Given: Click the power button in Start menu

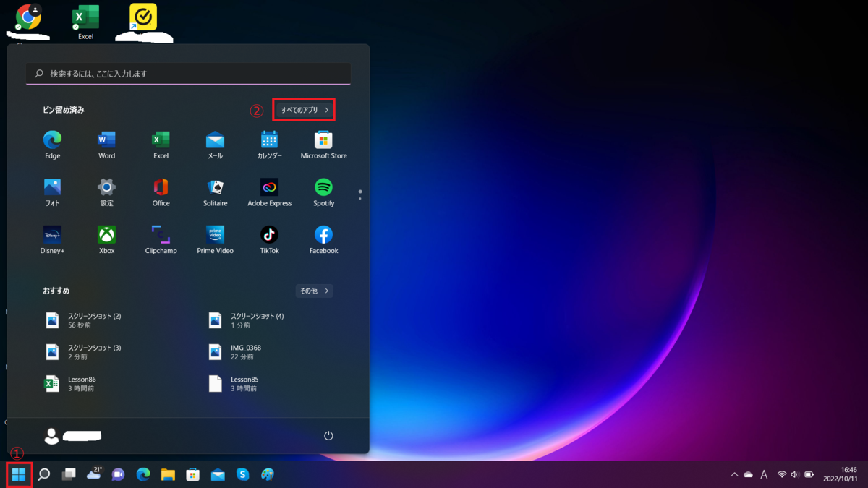Looking at the screenshot, I should [328, 435].
